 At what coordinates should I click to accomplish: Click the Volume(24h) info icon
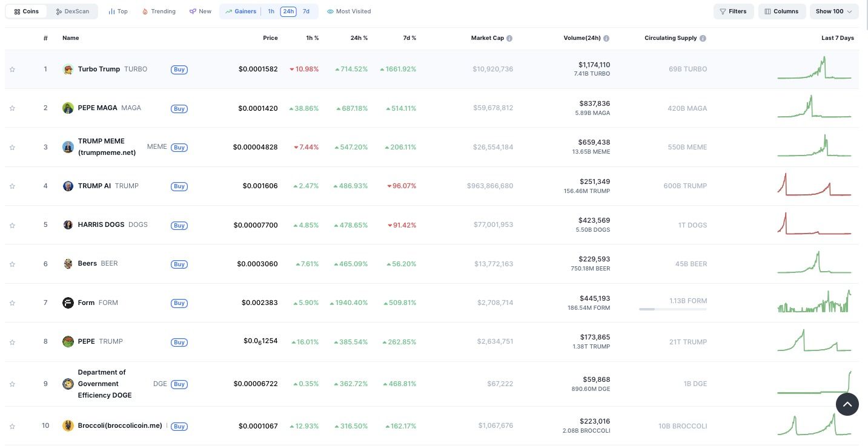coord(606,38)
